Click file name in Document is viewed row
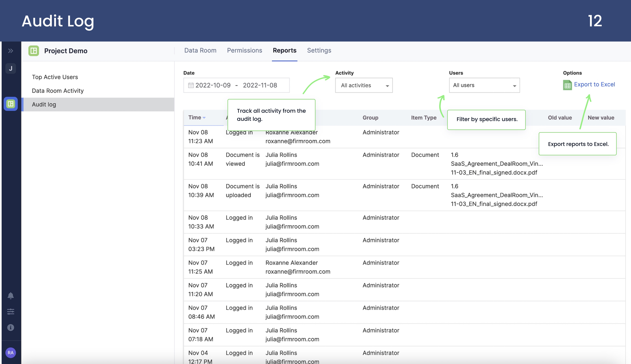Viewport: 631px width, 364px height. tap(497, 164)
